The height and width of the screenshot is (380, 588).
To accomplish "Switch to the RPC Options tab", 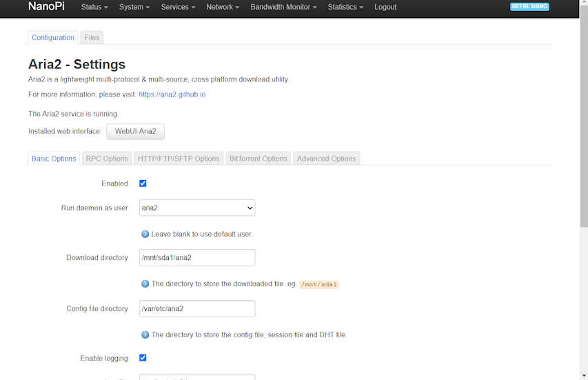I will point(107,159).
